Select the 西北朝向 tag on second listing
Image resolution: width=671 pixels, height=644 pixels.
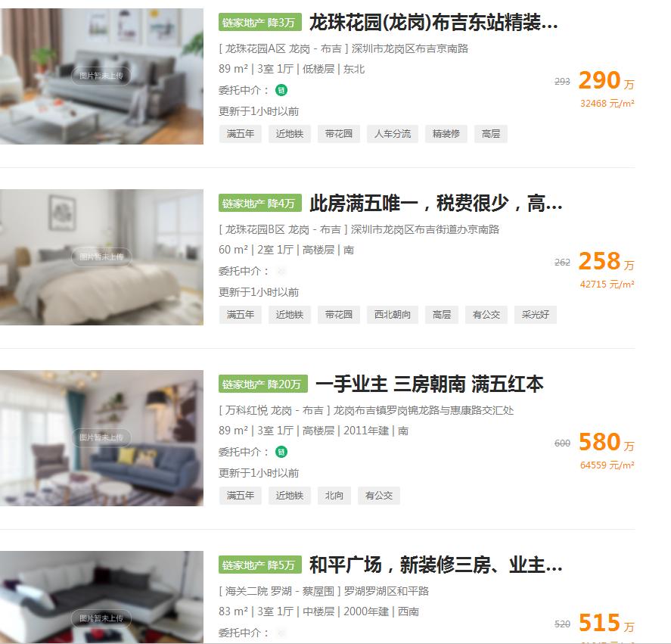click(393, 315)
